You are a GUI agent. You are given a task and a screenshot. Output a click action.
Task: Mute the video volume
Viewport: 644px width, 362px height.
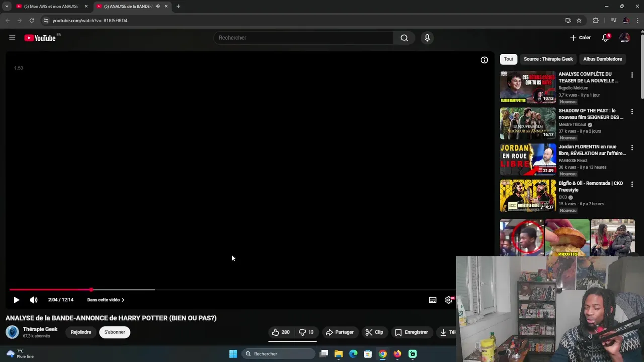point(34,300)
